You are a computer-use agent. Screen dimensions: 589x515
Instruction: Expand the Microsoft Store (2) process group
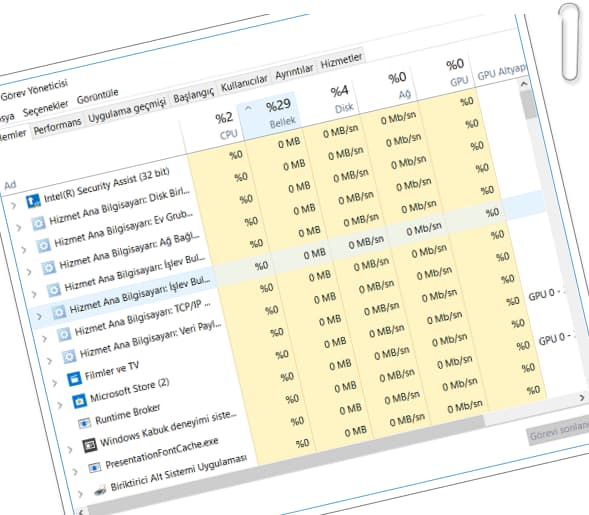click(60, 405)
